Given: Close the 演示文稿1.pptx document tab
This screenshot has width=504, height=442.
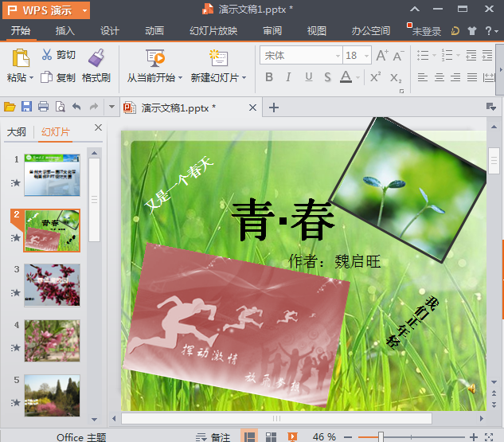Looking at the screenshot, I should pyautogui.click(x=252, y=108).
